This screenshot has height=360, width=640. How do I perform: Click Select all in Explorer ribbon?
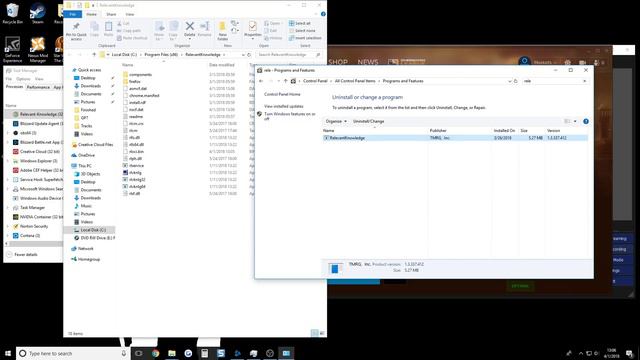pyautogui.click(x=300, y=23)
